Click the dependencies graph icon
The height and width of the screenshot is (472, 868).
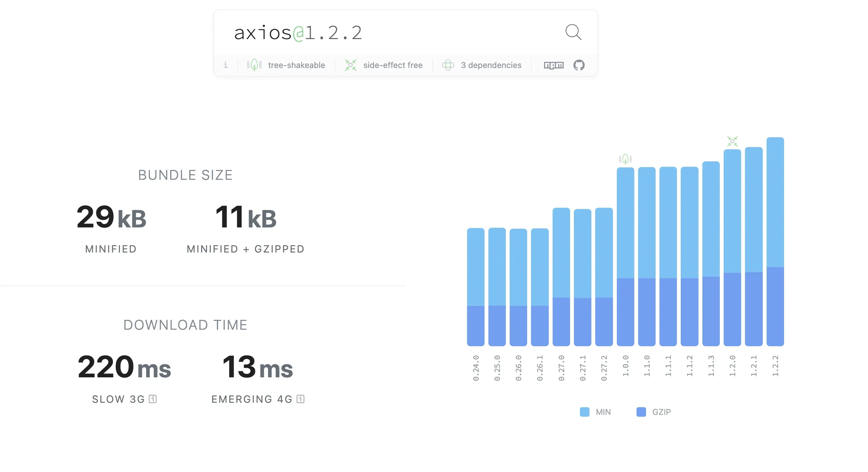pos(448,65)
